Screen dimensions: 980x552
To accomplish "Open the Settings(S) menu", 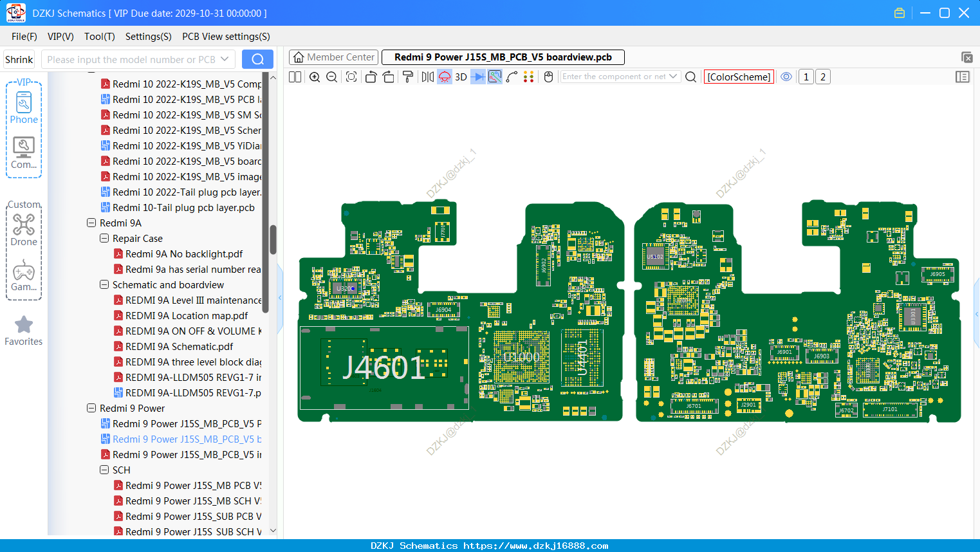I will coord(149,37).
